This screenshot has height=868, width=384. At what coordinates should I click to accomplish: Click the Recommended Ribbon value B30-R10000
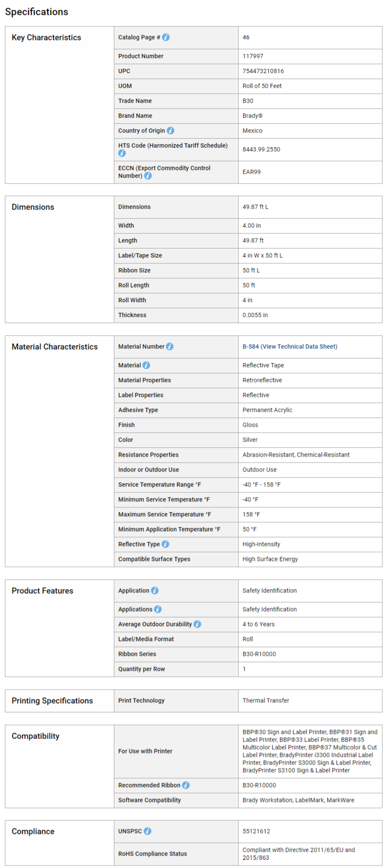click(259, 785)
